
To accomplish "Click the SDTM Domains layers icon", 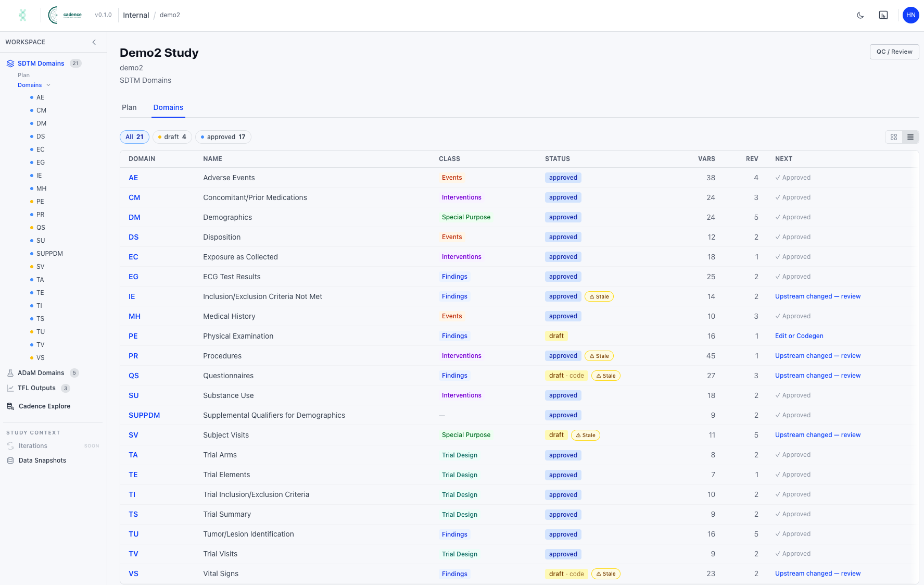I will click(x=10, y=64).
